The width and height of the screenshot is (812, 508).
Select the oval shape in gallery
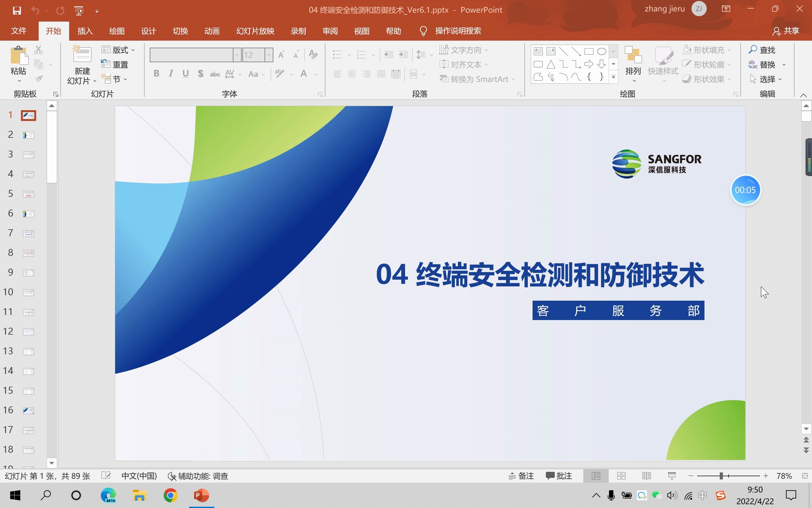click(602, 51)
